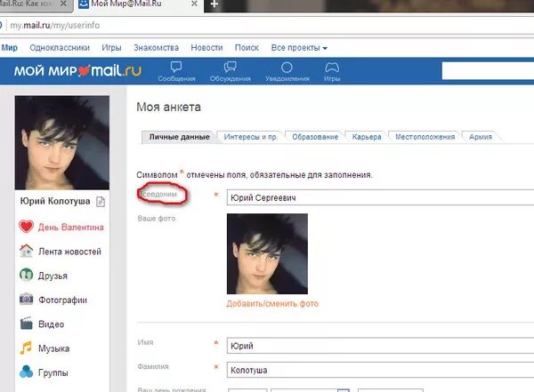The image size is (534, 392).
Task: Open a new browser tab with plus button
Action: (x=214, y=4)
